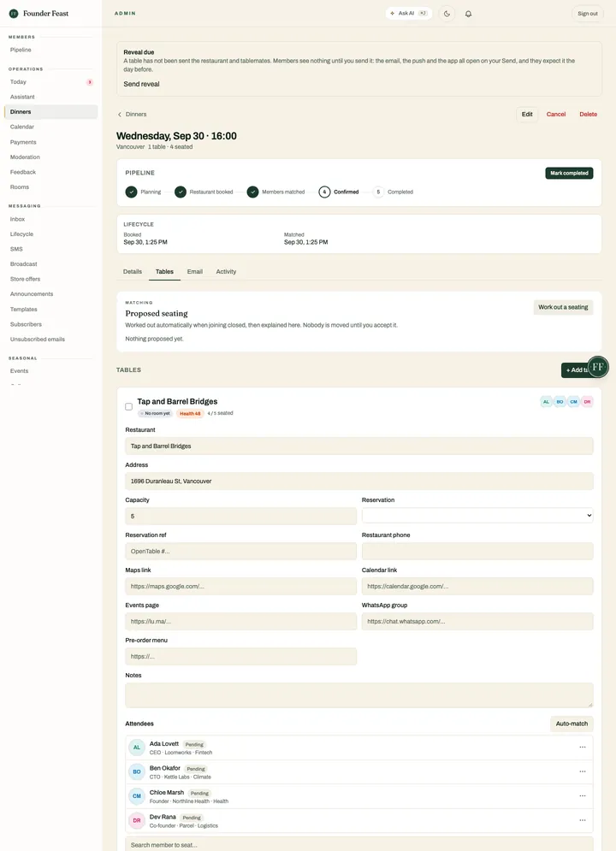Click the red Delete button

[x=589, y=115]
